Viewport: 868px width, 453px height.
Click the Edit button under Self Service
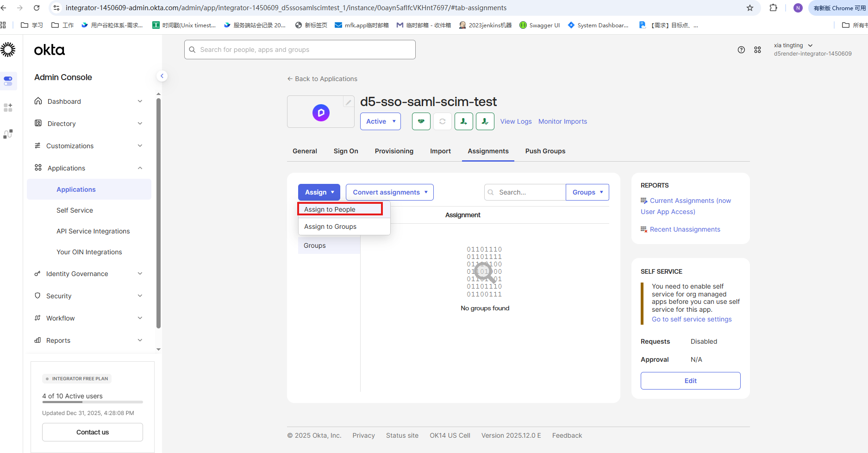click(x=690, y=381)
